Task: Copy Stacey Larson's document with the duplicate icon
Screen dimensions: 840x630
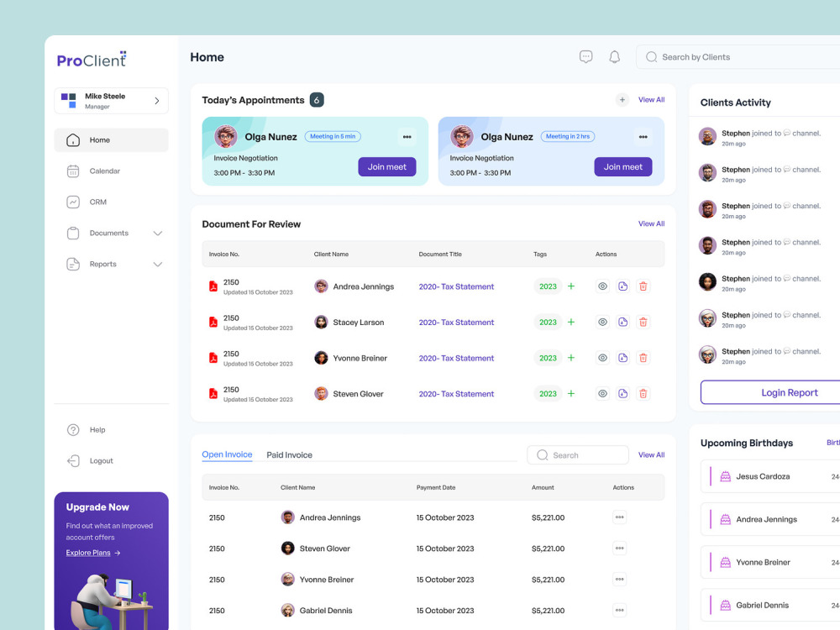Action: click(x=622, y=322)
